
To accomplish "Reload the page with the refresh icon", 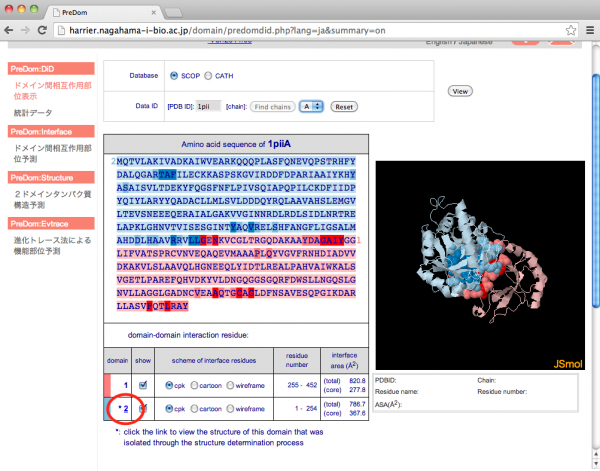I will tap(45, 31).
